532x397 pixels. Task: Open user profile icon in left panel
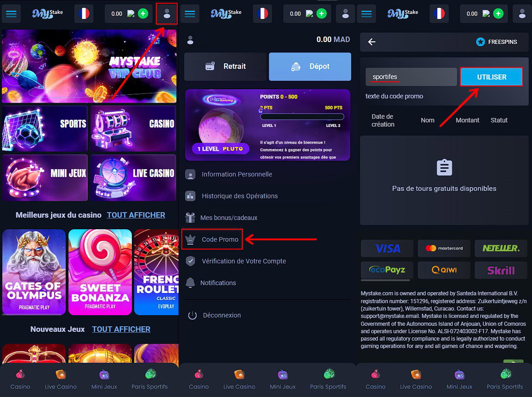[x=167, y=14]
